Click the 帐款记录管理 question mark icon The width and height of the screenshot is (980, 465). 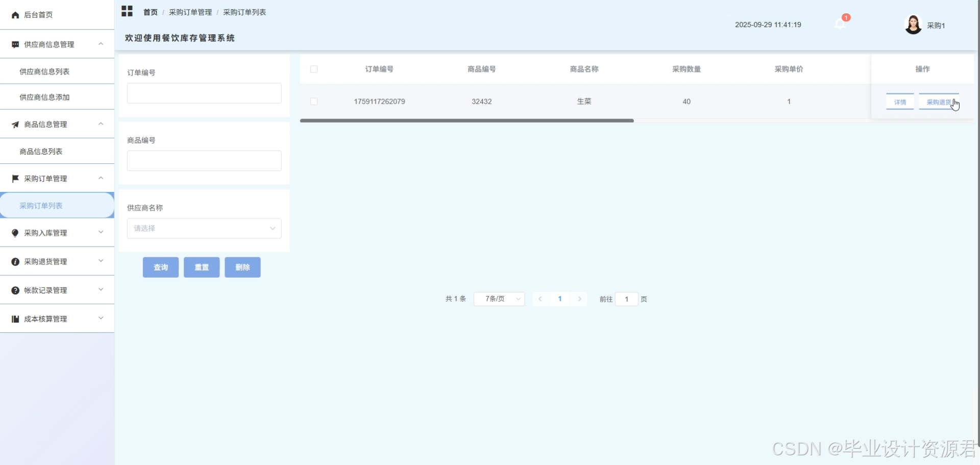(15, 290)
